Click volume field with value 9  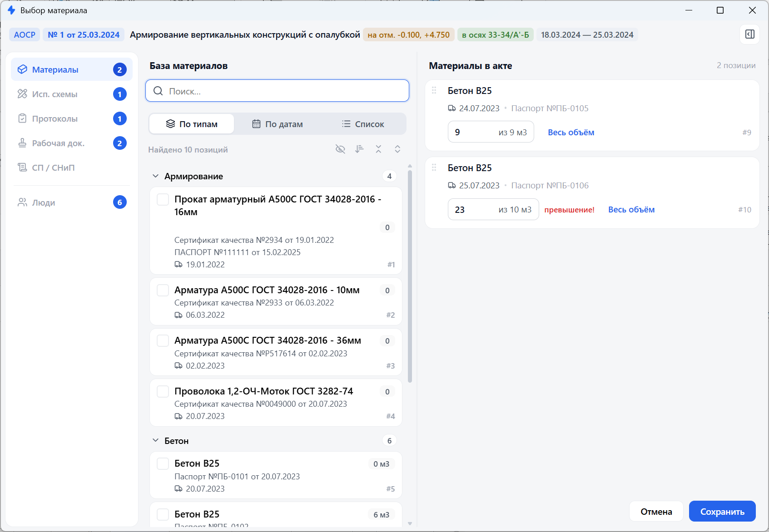click(491, 132)
